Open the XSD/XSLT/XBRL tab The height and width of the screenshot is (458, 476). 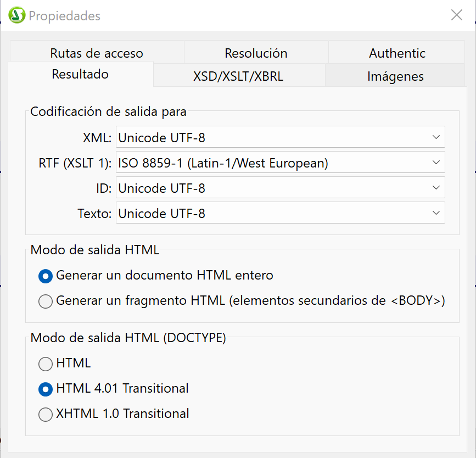pyautogui.click(x=238, y=76)
